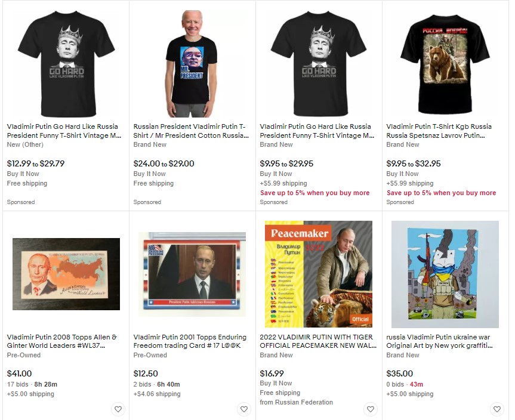Add Topps Allen & Ginter card to watchlist
This screenshot has height=420, width=515.
pos(118,409)
